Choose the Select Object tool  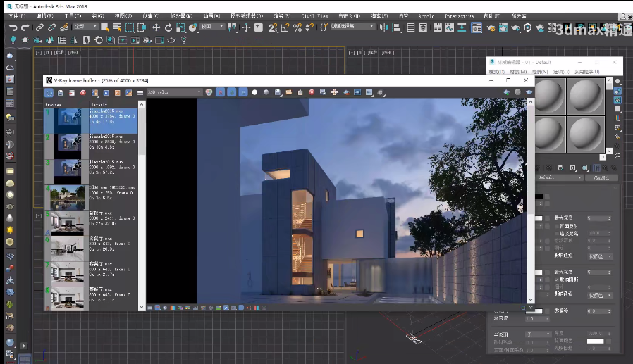click(x=105, y=27)
